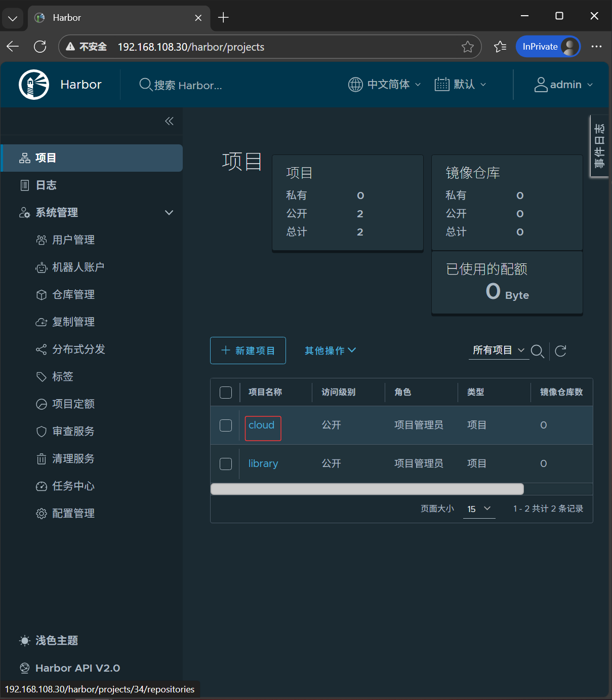Click InPrivate profile button
The image size is (612, 700).
[x=548, y=47]
